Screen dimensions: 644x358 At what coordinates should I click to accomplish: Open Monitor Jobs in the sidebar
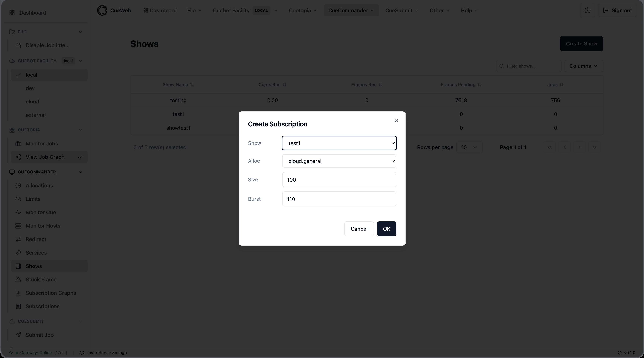pos(49,144)
